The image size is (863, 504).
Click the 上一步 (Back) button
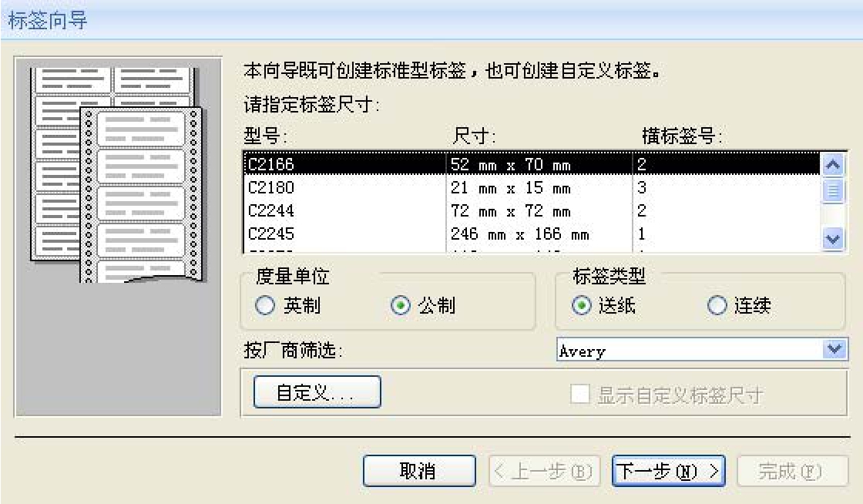click(x=545, y=472)
